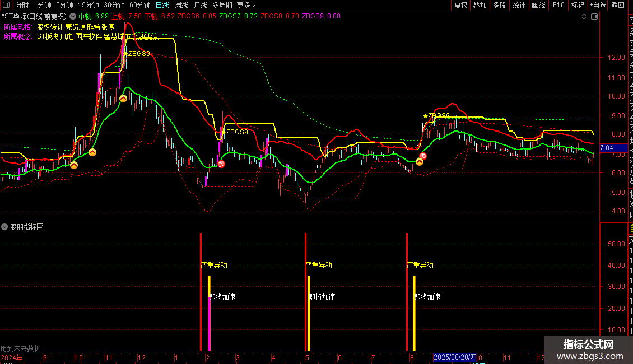Open the 复权 adjustment menu
This screenshot has height=364, width=633.
460,5
